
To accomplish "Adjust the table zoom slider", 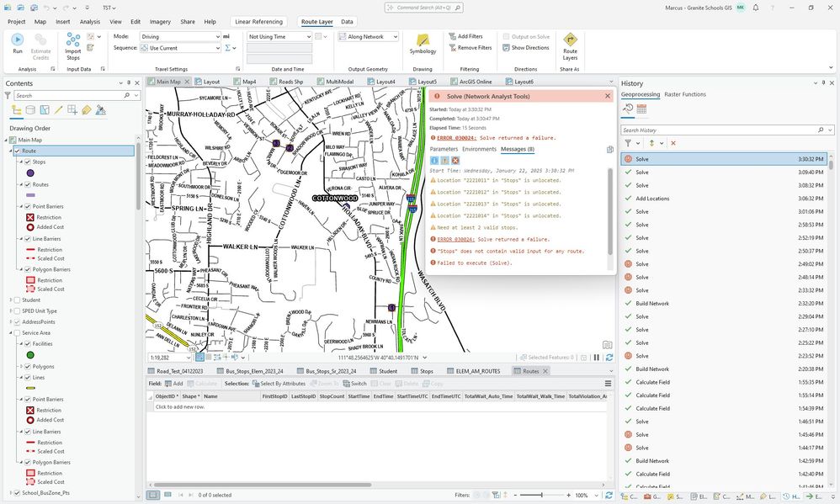I will (x=541, y=495).
